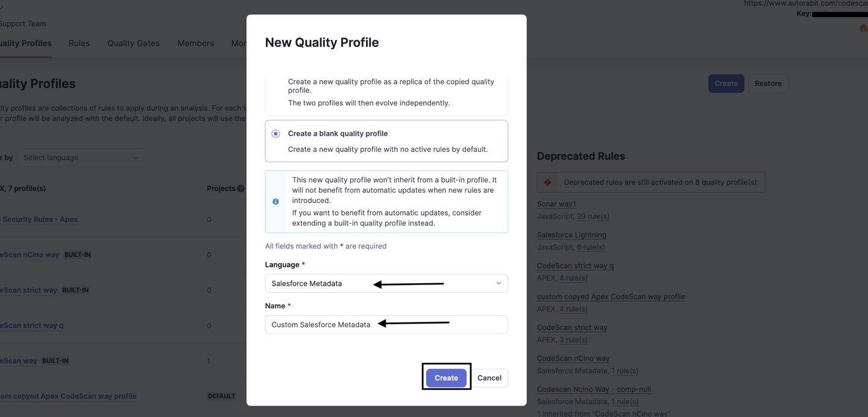Click the home icon at top right

click(x=863, y=28)
